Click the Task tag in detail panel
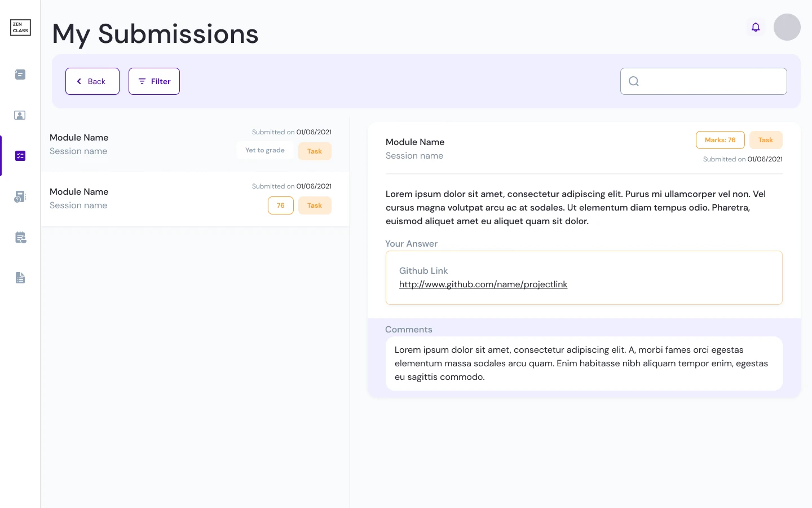Image resolution: width=812 pixels, height=508 pixels. pyautogui.click(x=766, y=140)
